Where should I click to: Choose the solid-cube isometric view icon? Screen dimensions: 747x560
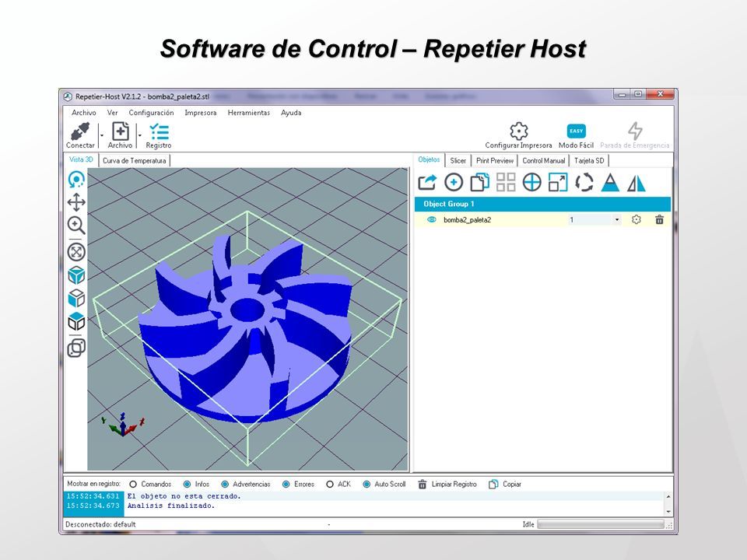pos(76,275)
